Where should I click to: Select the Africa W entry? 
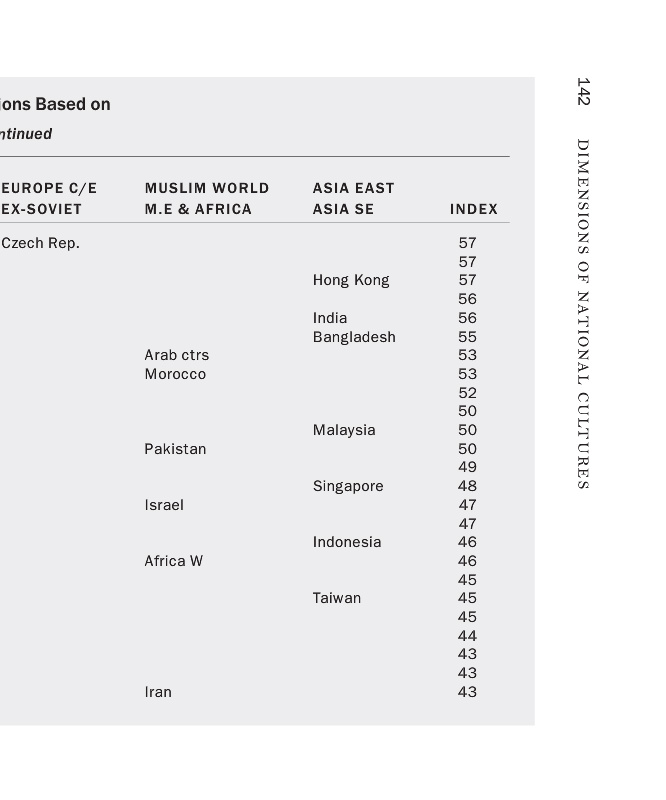pyautogui.click(x=173, y=561)
